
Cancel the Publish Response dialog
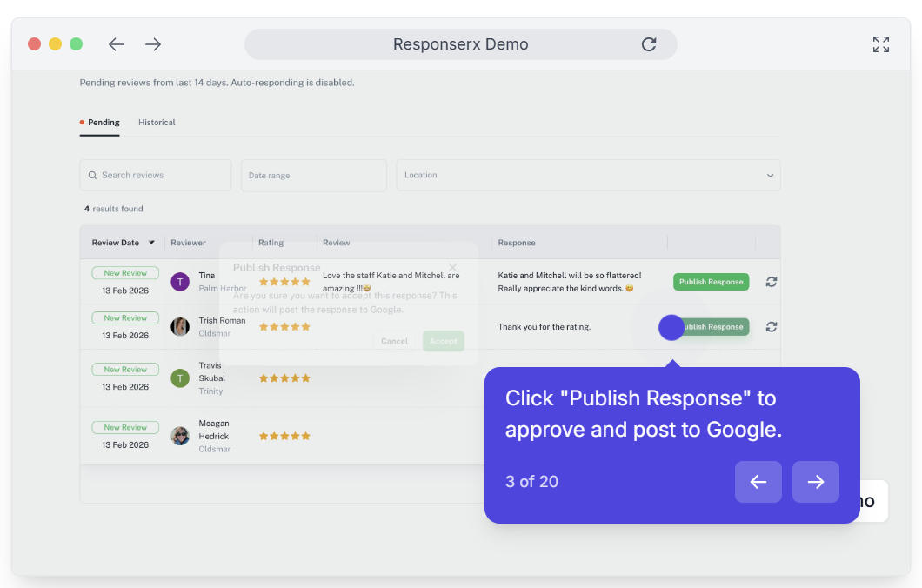pos(394,341)
